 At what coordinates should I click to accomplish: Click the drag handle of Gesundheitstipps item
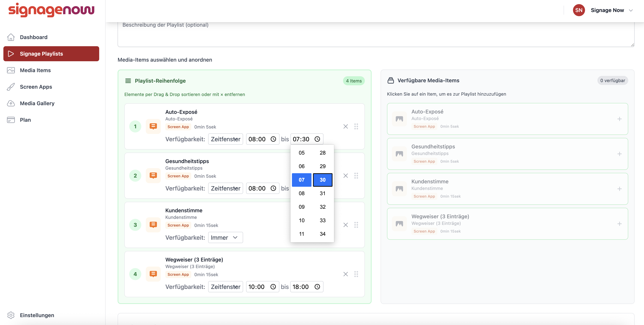pyautogui.click(x=356, y=176)
